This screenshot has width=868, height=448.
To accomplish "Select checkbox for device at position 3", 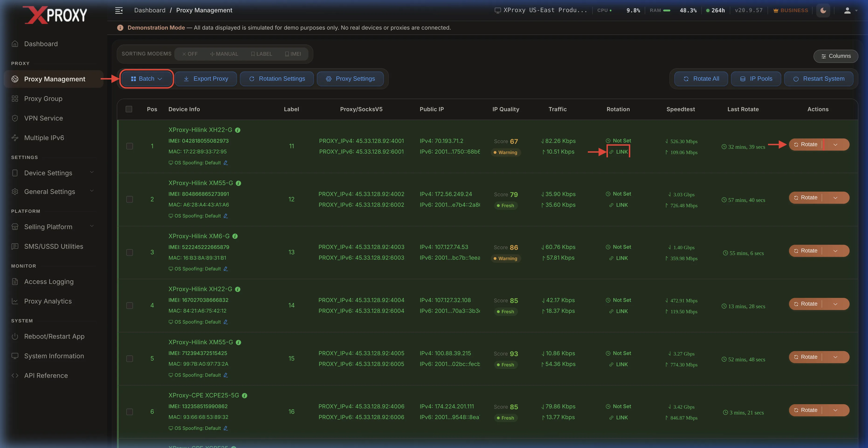I will [x=129, y=252].
